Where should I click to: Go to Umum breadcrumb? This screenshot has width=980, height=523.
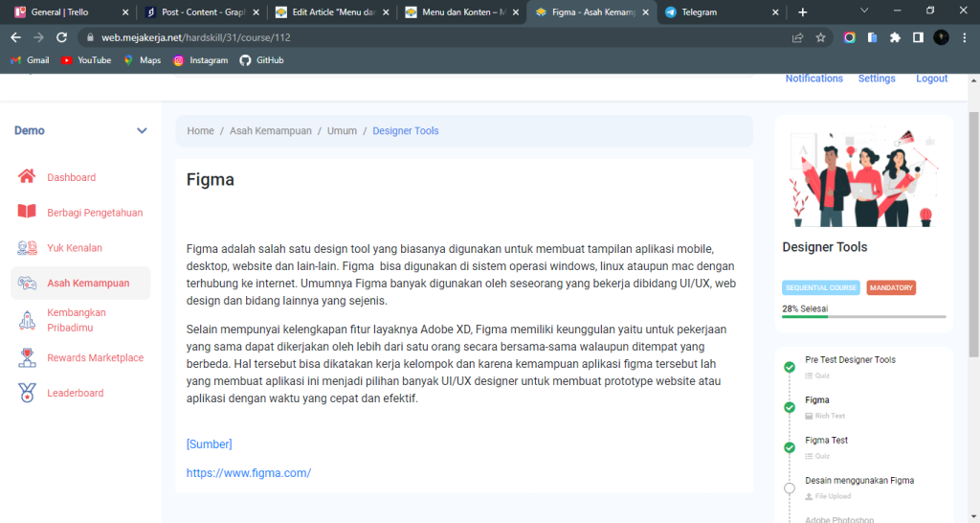[x=342, y=130]
